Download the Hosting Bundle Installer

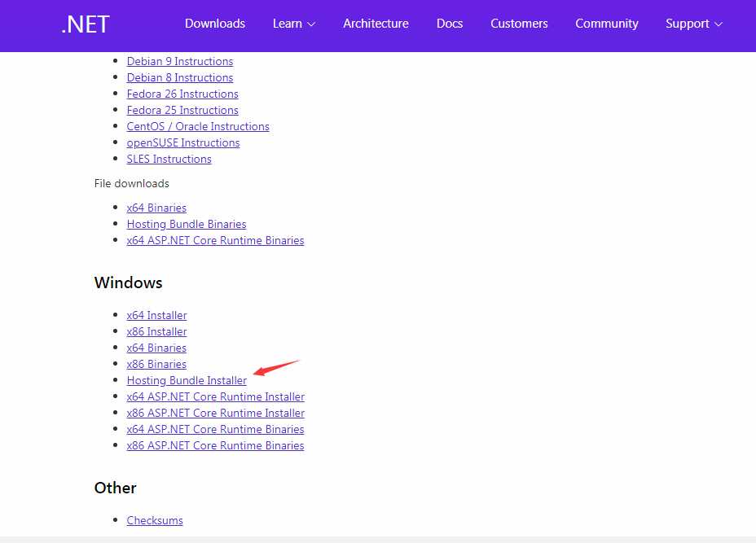(187, 381)
